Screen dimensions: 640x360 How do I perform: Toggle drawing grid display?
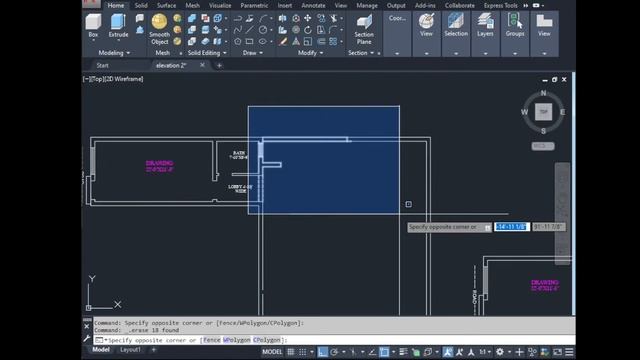[x=291, y=352]
